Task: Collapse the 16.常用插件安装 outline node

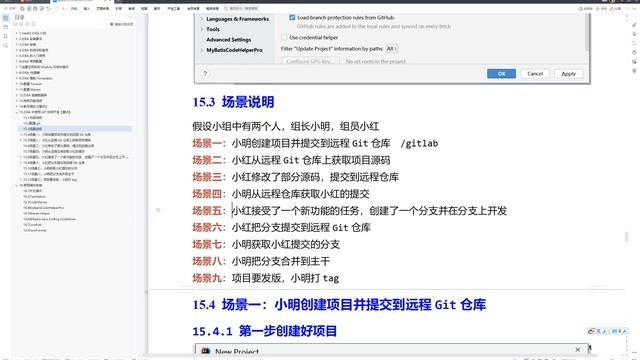Action: (17, 185)
